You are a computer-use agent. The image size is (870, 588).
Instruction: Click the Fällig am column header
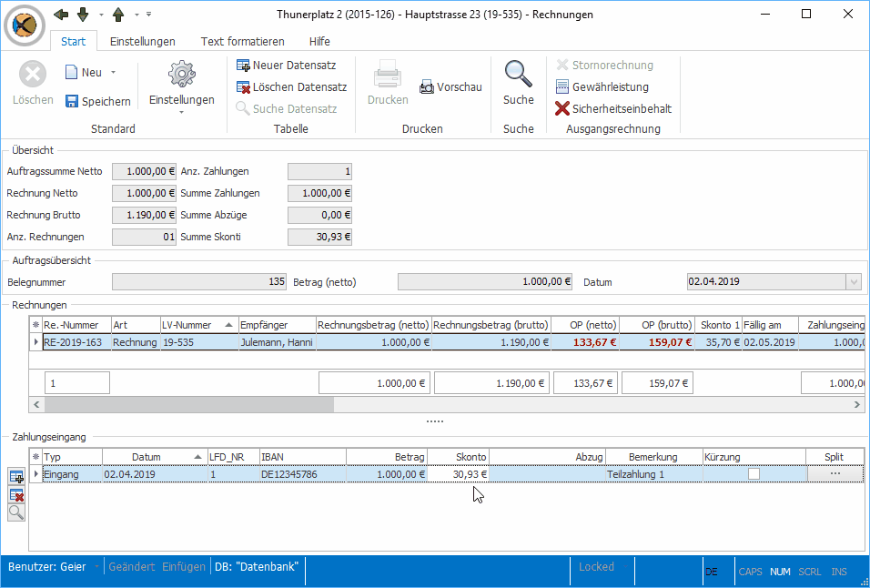click(770, 325)
